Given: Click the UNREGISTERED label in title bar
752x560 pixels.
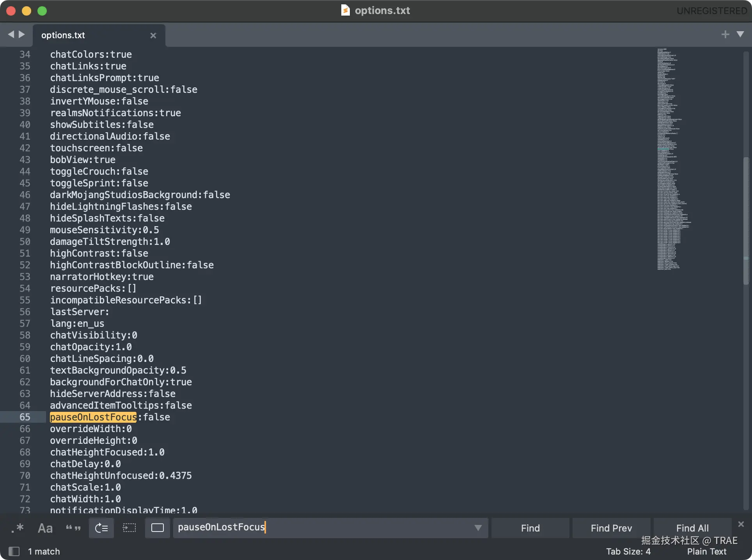Looking at the screenshot, I should coord(711,11).
